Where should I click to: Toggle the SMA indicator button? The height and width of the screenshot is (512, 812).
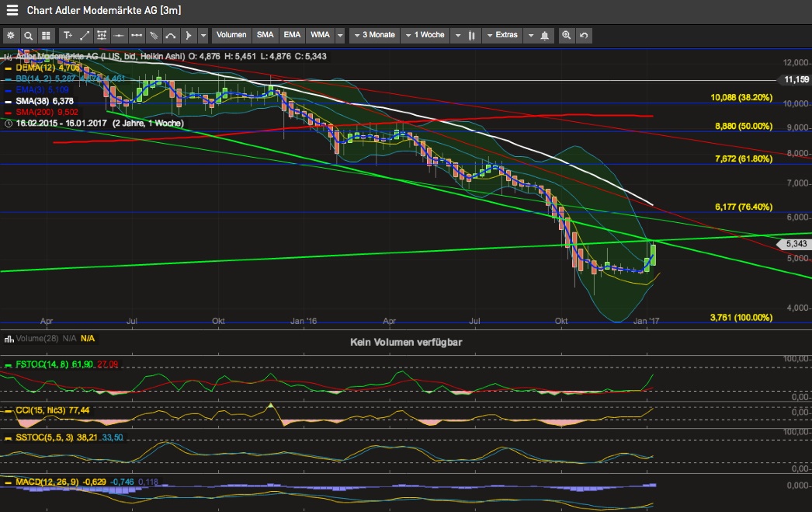pyautogui.click(x=265, y=35)
